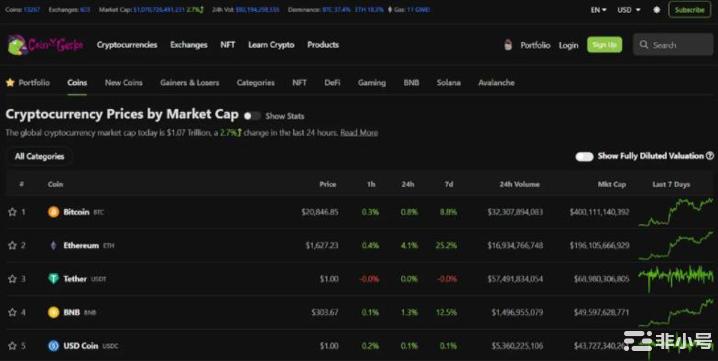Switch to the New Coins tab
The height and width of the screenshot is (361, 718).
pyautogui.click(x=124, y=82)
